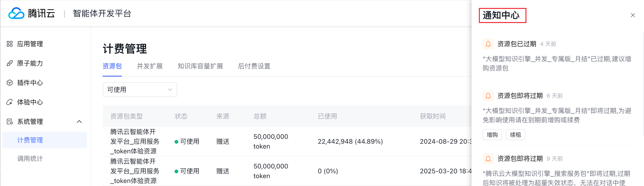Click the 原子能力 sidebar icon
The height and width of the screenshot is (186, 644).
tap(10, 63)
